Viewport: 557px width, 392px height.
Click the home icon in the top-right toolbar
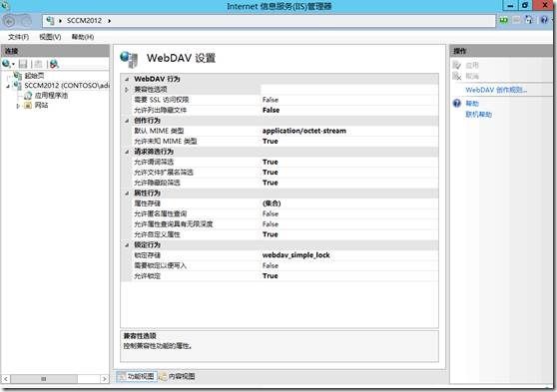tap(529, 20)
